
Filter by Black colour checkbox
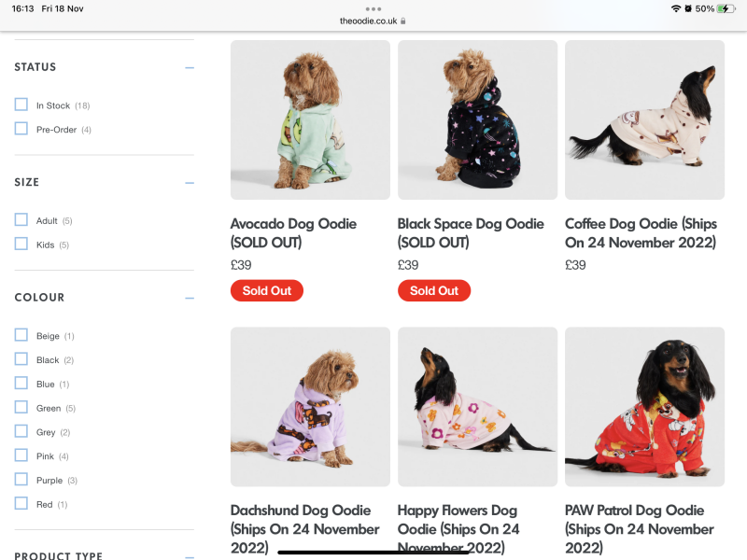[x=21, y=359]
